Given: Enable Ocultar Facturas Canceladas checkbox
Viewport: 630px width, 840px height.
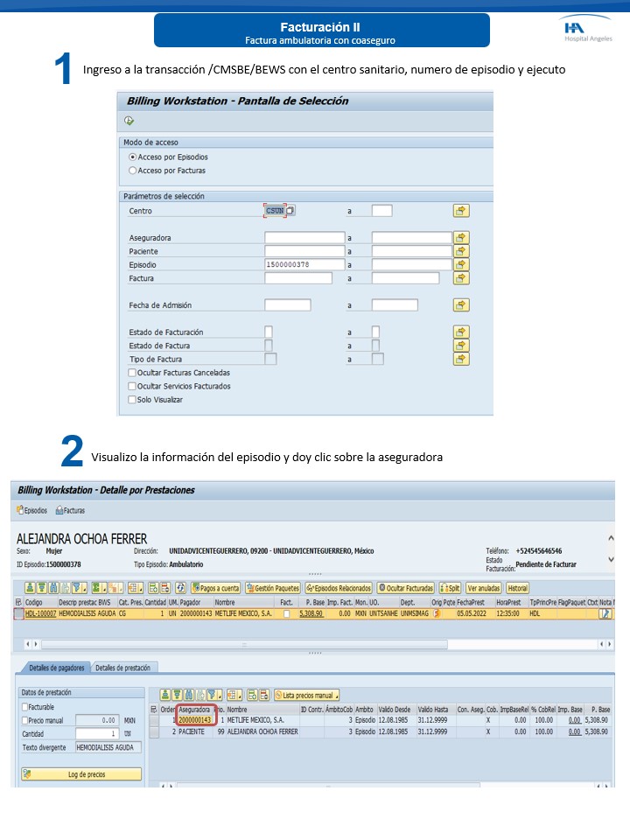Looking at the screenshot, I should pyautogui.click(x=133, y=373).
